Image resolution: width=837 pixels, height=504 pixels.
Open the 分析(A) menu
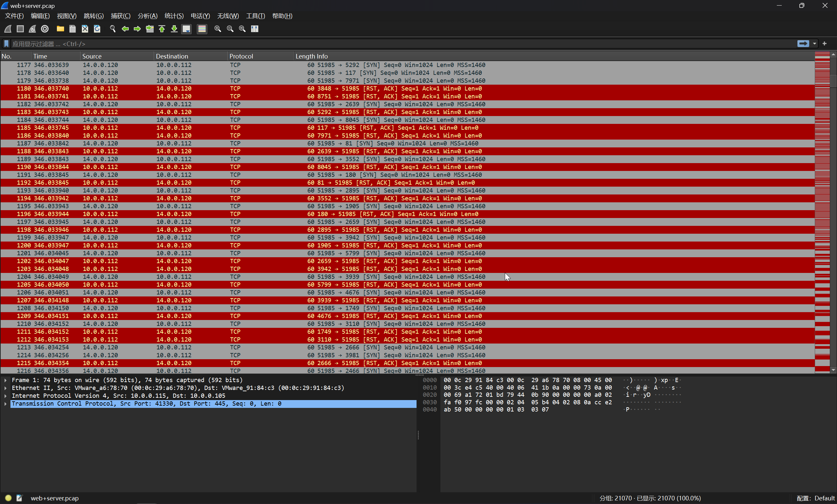(147, 16)
